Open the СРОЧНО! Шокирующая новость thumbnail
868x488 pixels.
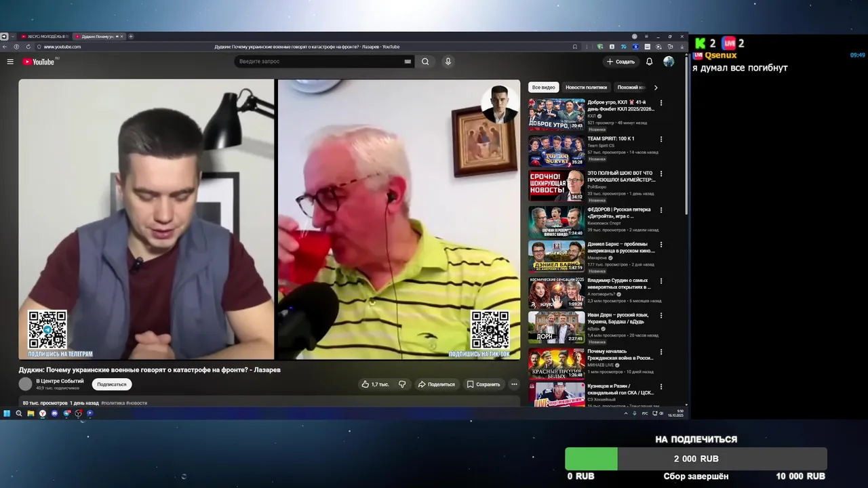click(x=557, y=186)
